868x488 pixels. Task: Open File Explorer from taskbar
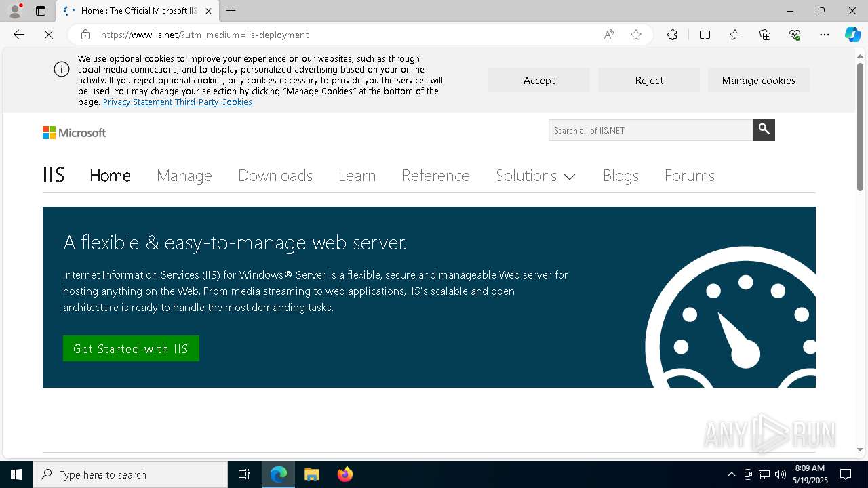coord(311,474)
